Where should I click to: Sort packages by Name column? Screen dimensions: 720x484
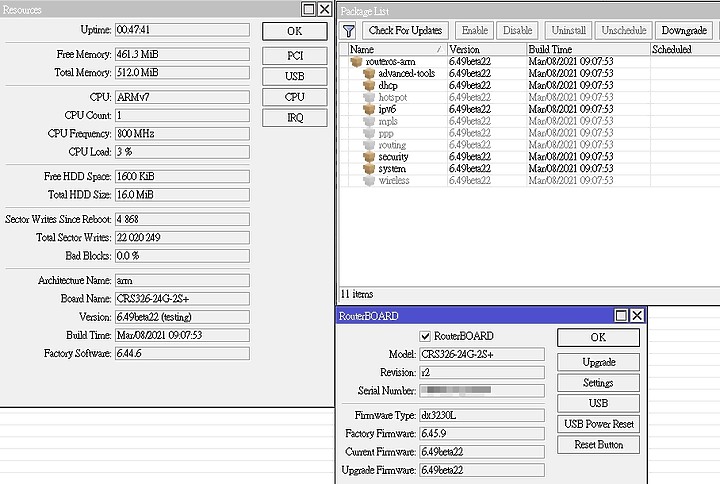[398, 49]
